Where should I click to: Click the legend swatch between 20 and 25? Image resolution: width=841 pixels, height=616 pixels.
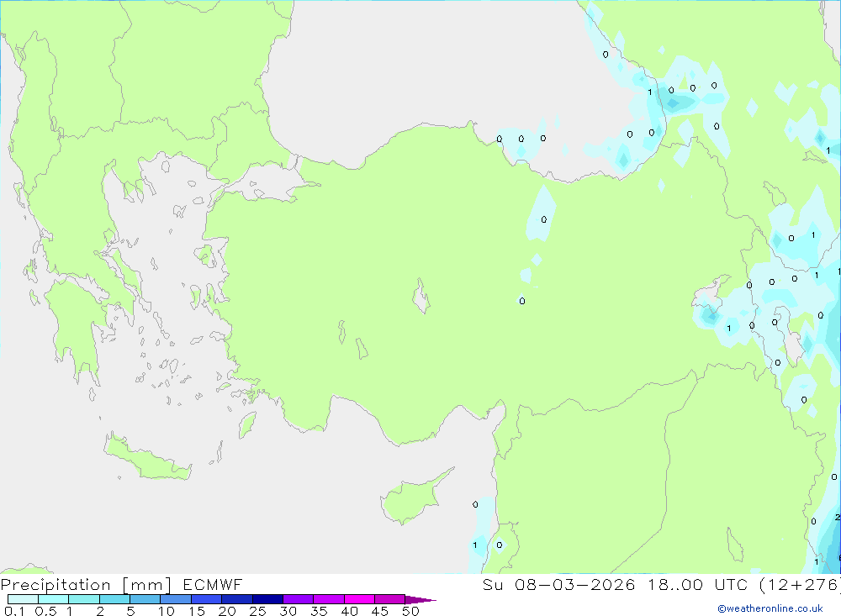(x=237, y=599)
